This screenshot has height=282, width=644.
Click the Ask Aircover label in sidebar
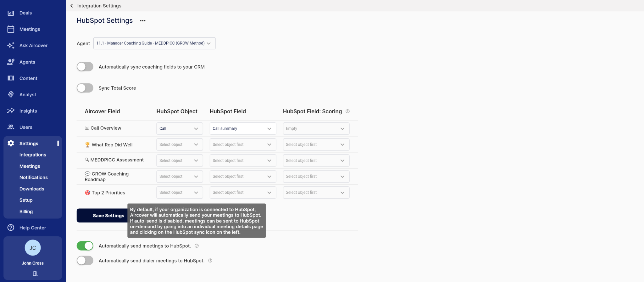(x=33, y=46)
